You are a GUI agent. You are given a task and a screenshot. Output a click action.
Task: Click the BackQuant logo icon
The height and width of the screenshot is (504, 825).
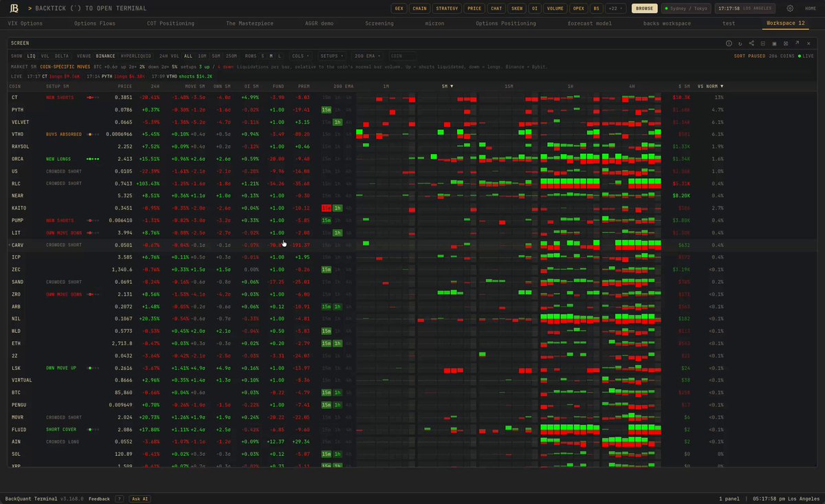[14, 8]
